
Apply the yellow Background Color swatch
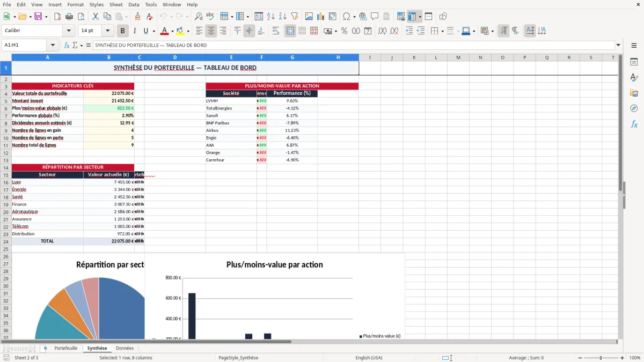click(180, 31)
